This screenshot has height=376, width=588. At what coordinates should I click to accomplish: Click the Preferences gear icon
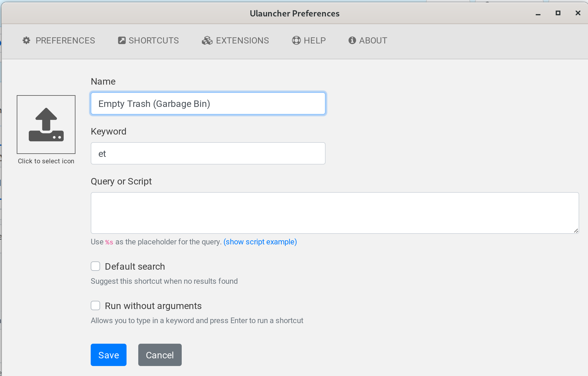26,41
